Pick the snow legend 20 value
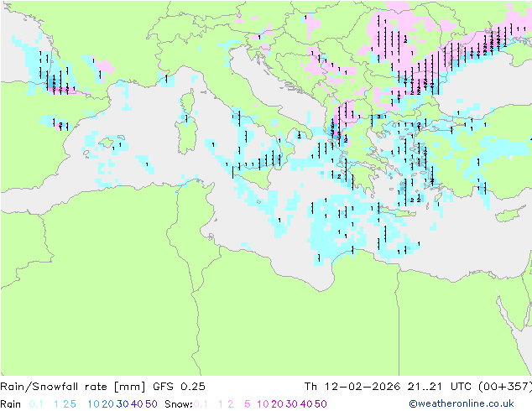The height and width of the screenshot is (411, 532). click(x=277, y=404)
